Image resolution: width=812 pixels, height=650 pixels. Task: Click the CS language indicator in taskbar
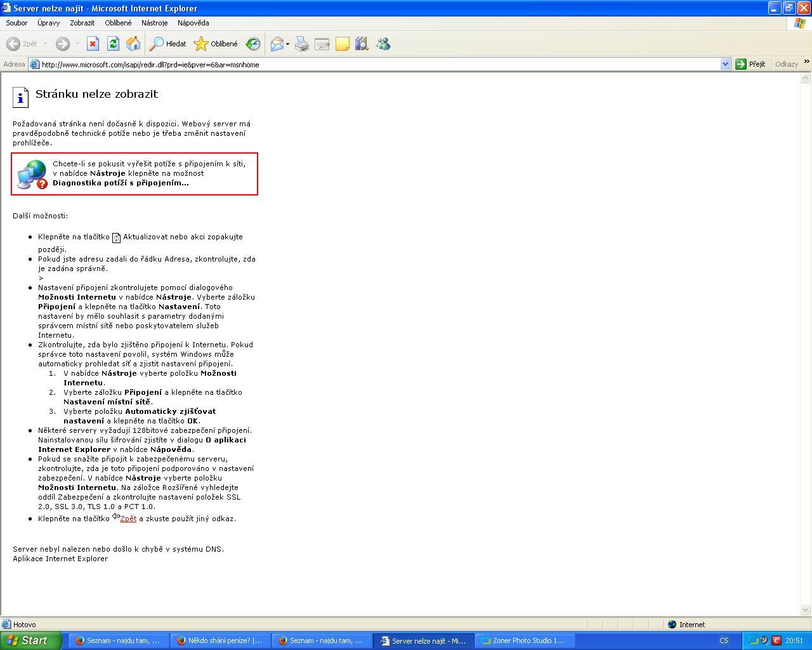[x=724, y=640]
